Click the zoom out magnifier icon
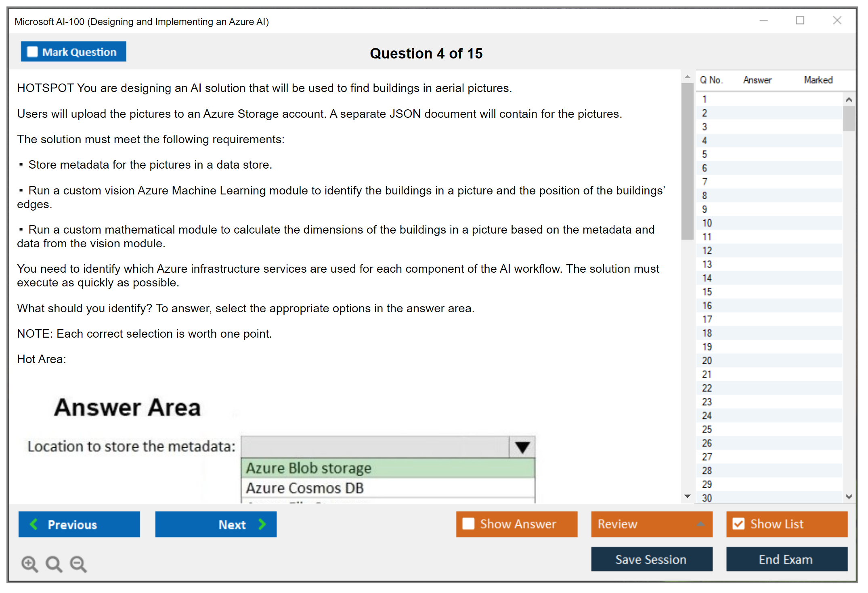This screenshot has width=868, height=593. point(78,564)
